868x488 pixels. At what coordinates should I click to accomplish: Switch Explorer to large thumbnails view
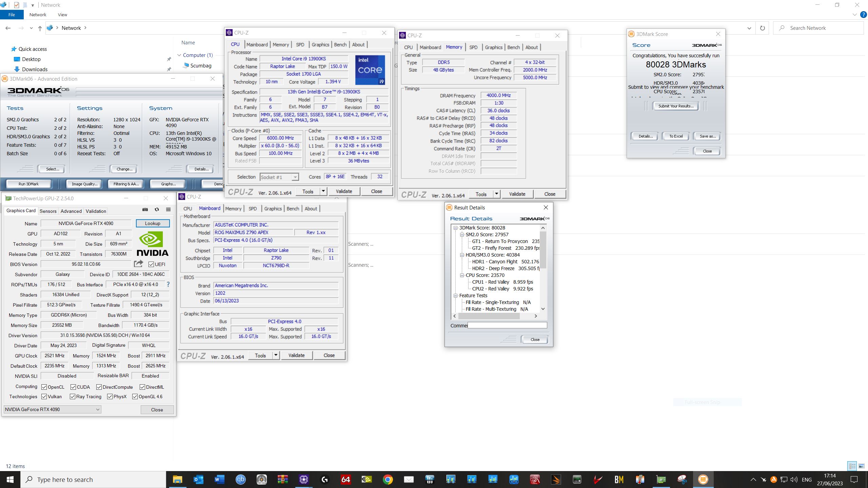pyautogui.click(x=862, y=466)
